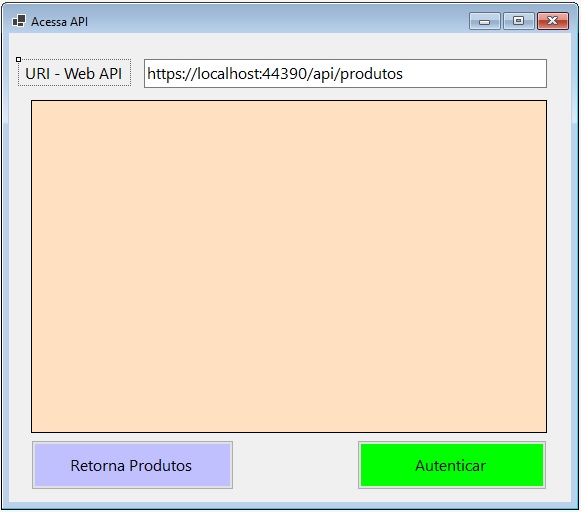Click the small handle on the label corner

19,59
